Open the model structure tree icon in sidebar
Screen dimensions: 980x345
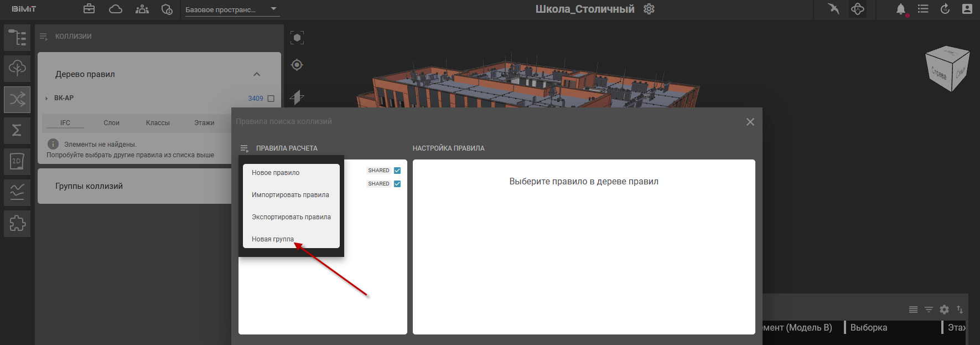click(17, 38)
